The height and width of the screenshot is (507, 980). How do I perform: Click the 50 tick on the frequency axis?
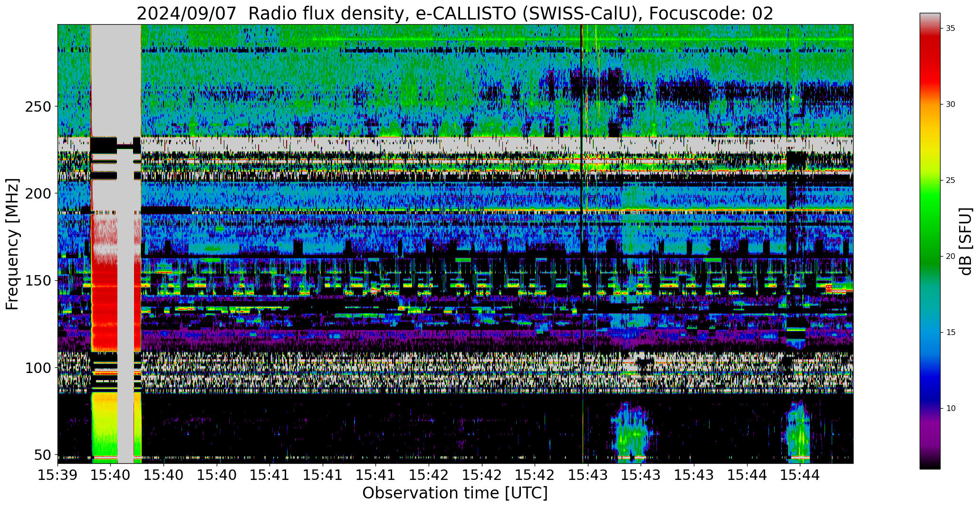[42, 455]
